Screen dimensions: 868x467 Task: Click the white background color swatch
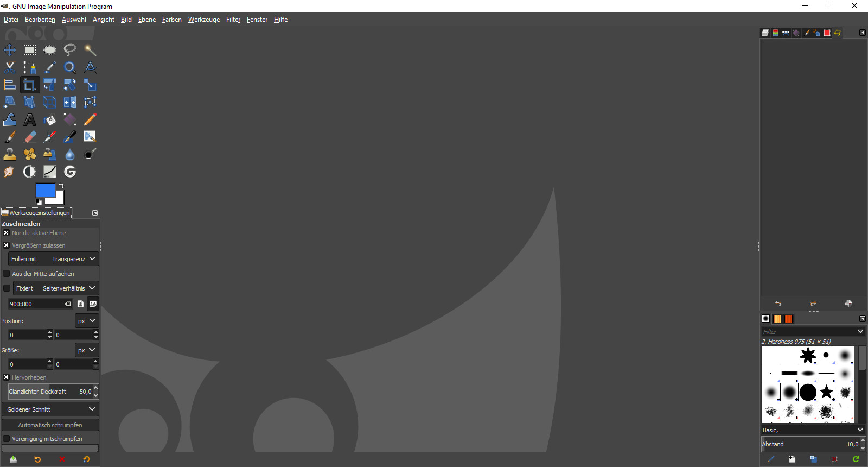[x=58, y=200]
